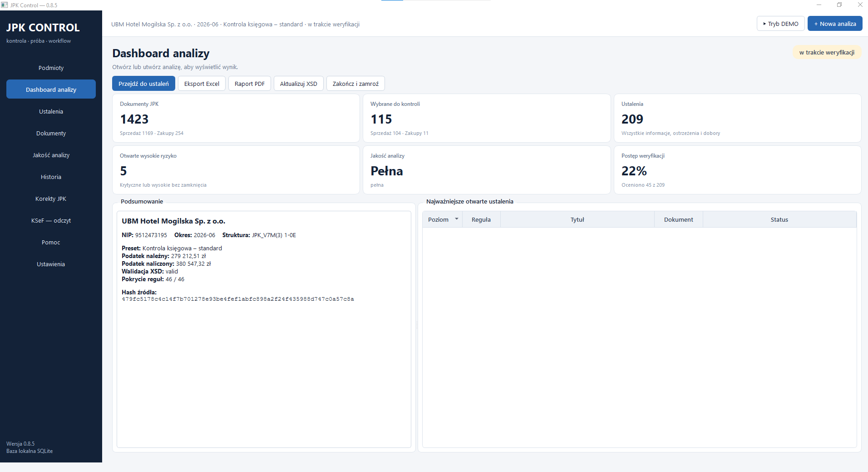Screen dimensions: 868x472
Task: Sort table by Tytuł column header
Action: [x=577, y=219]
